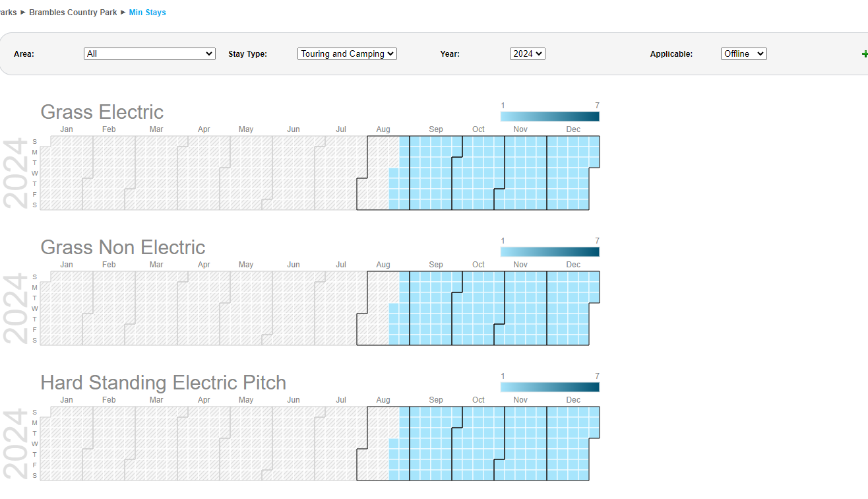The height and width of the screenshot is (499, 868).
Task: Click the Hard Standing Electric Pitch heading
Action: 163,383
